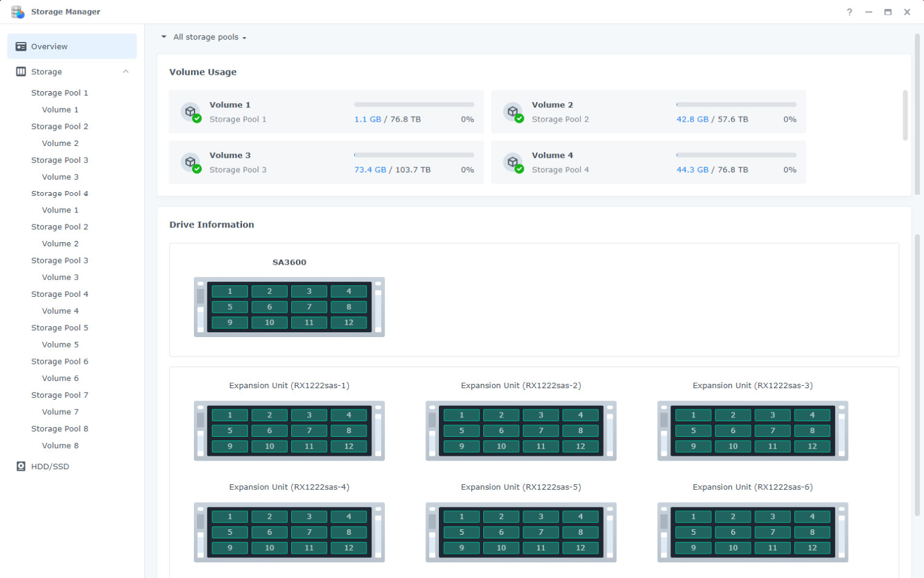The height and width of the screenshot is (578, 924).
Task: Select drive slot 5 on the SA3600
Action: point(229,307)
